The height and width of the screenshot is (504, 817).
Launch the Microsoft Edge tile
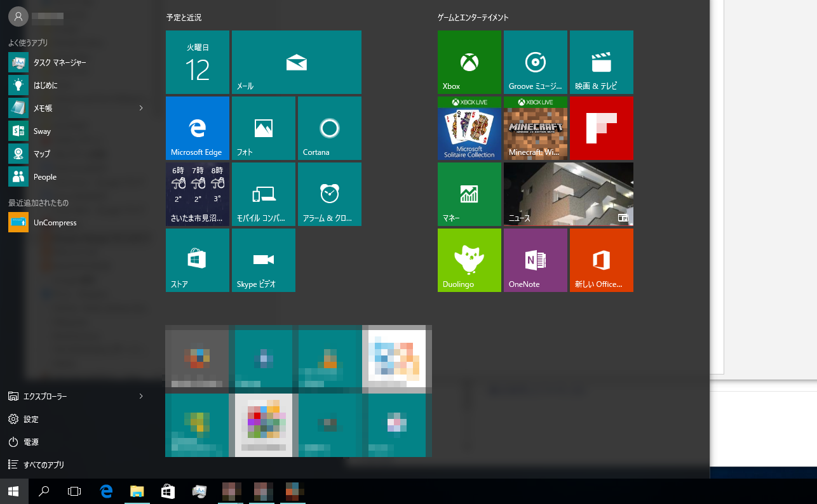tap(198, 128)
